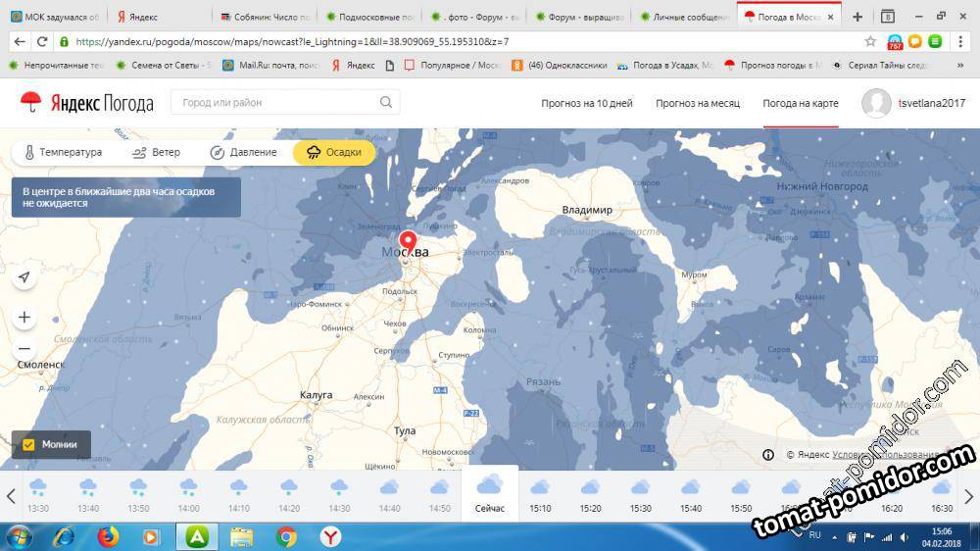Jump to 13:30 on the timeline

(x=38, y=495)
